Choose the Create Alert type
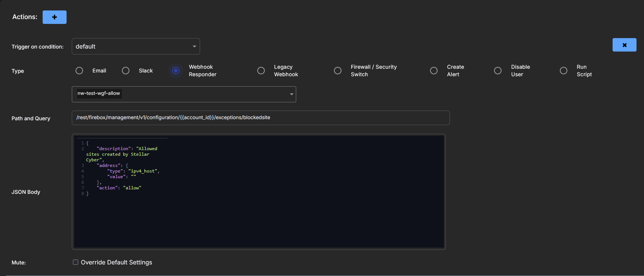 coord(434,71)
